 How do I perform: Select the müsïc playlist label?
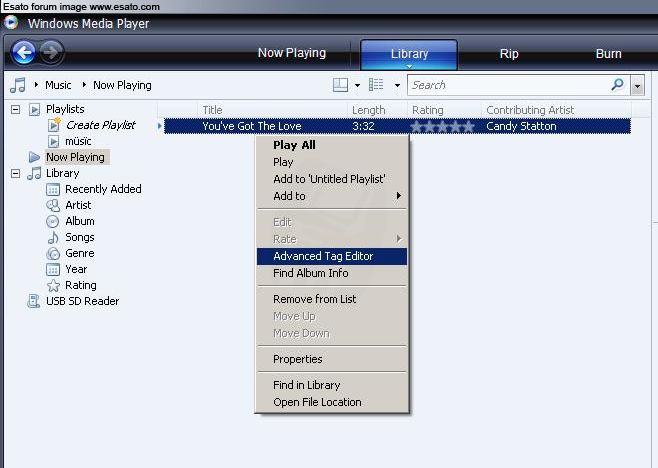pos(78,141)
